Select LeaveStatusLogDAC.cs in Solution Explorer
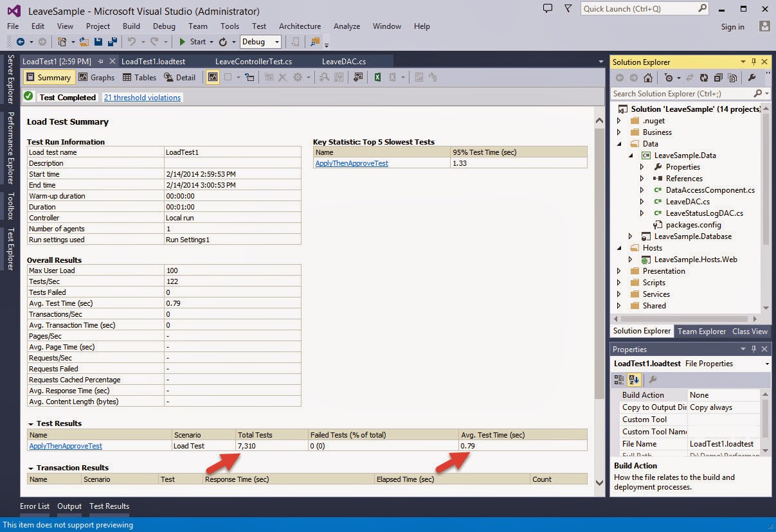Viewport: 776px width, 532px height. click(x=705, y=213)
